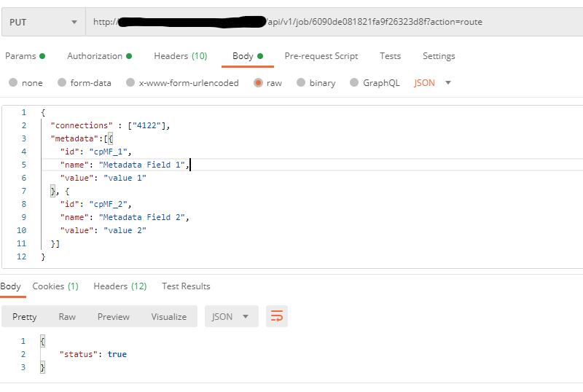Switch to the Params tab
The height and width of the screenshot is (392, 583).
[21, 56]
